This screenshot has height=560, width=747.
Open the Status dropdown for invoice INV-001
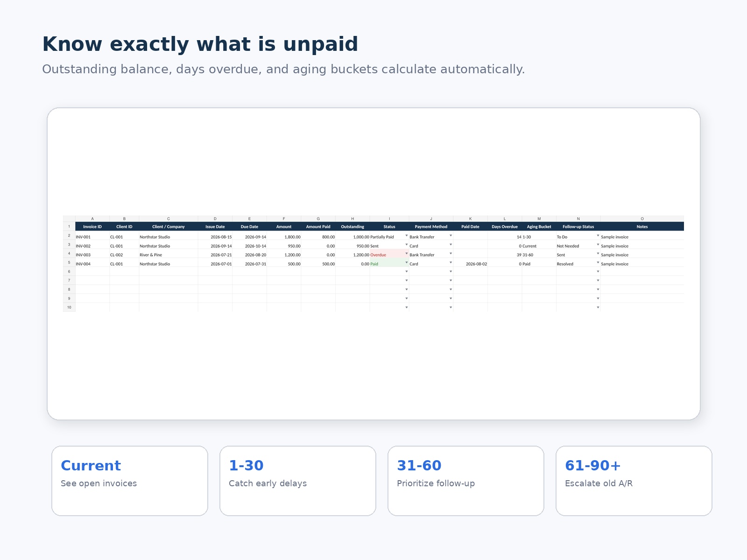[x=406, y=236]
